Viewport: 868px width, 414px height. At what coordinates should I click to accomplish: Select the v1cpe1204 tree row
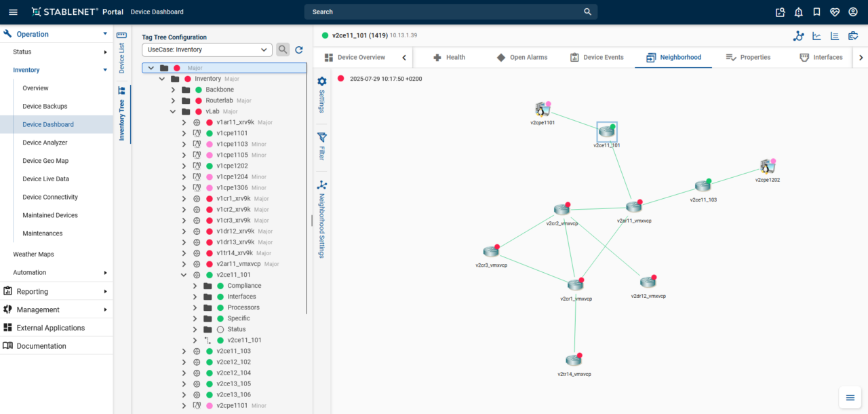[232, 176]
